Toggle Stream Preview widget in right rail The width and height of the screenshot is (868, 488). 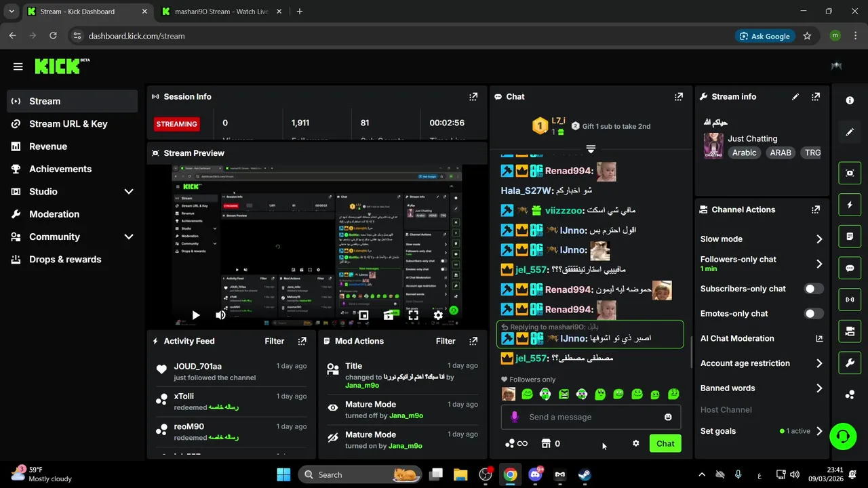pyautogui.click(x=850, y=173)
